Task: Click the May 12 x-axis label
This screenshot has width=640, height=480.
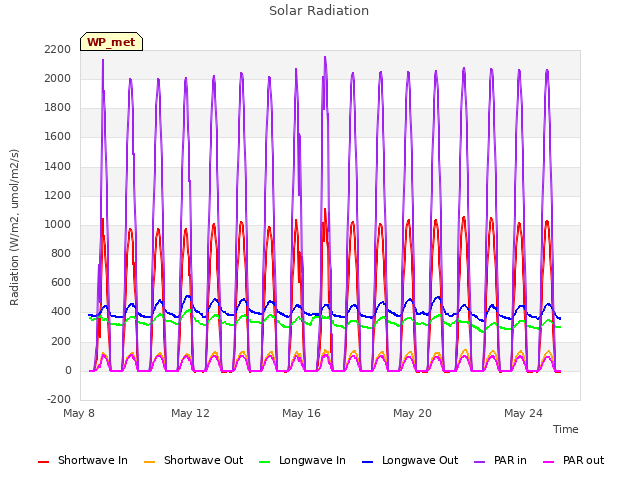Action: tap(190, 413)
